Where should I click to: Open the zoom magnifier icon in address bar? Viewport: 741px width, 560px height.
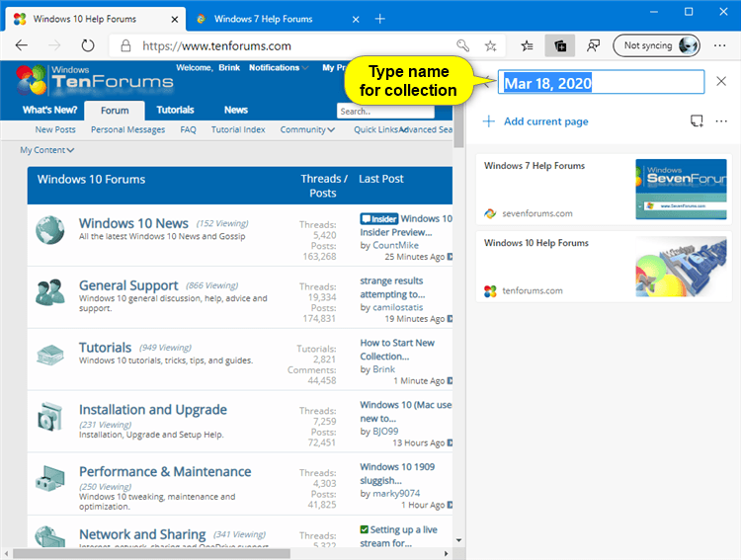click(x=462, y=45)
